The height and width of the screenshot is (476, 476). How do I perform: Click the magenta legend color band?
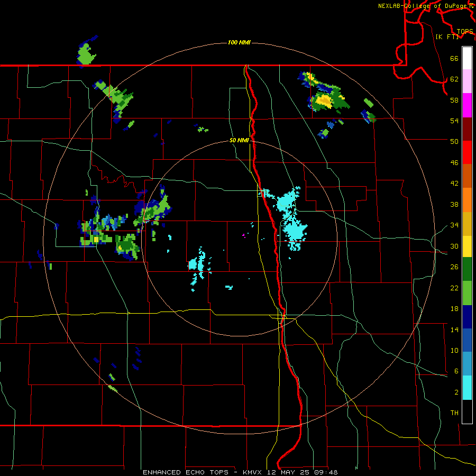[x=467, y=105]
